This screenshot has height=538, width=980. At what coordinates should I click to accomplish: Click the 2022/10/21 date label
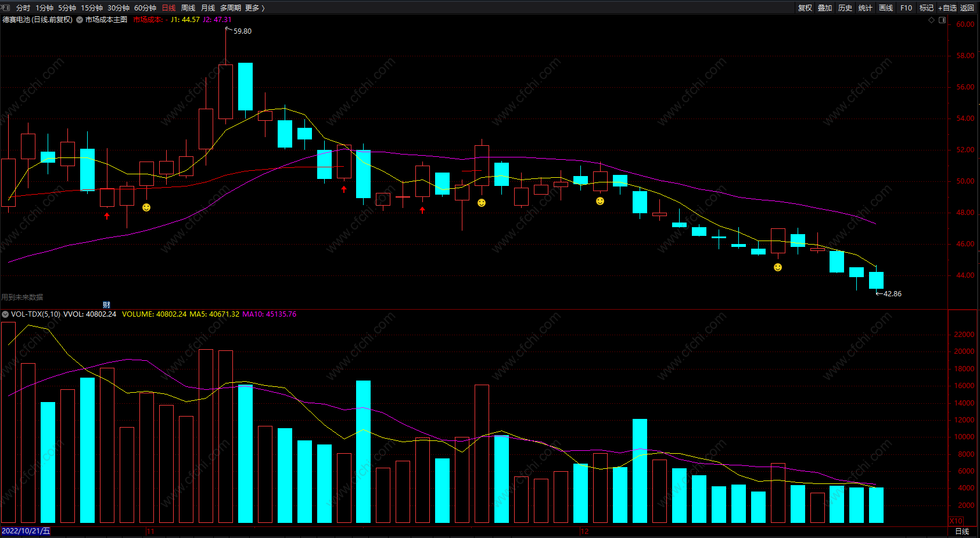point(26,531)
